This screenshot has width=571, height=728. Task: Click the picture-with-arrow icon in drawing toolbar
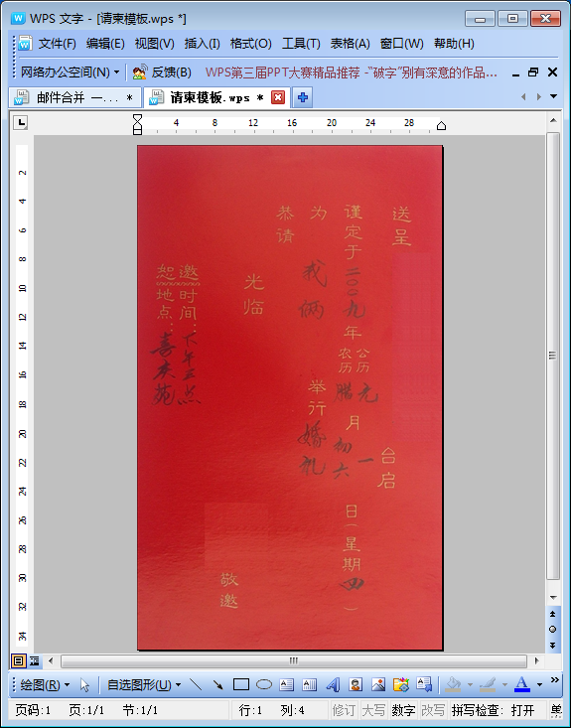[424, 684]
